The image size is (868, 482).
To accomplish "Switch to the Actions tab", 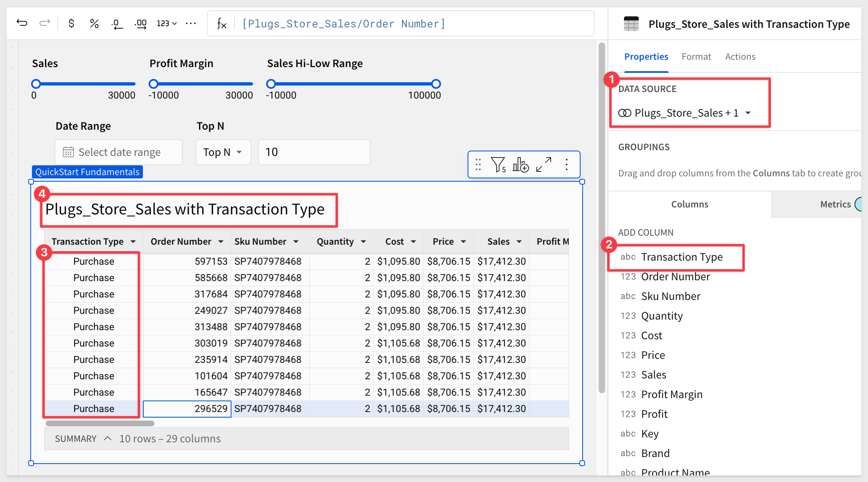I will coord(740,56).
